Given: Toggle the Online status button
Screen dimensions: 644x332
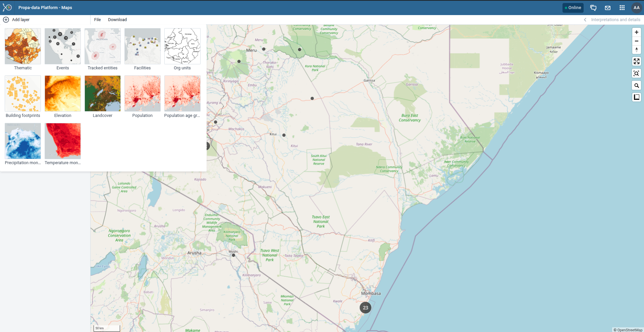Looking at the screenshot, I should point(573,7).
